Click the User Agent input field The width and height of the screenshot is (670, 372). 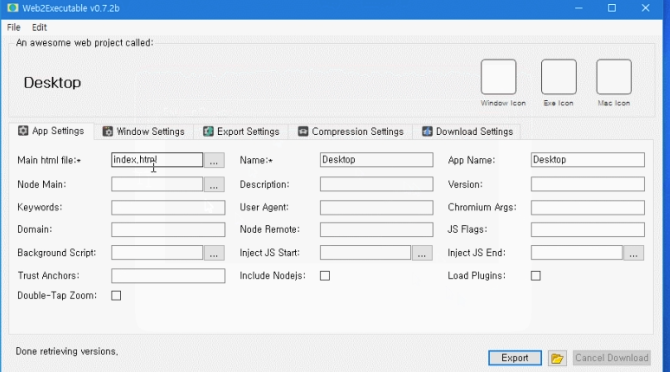376,207
